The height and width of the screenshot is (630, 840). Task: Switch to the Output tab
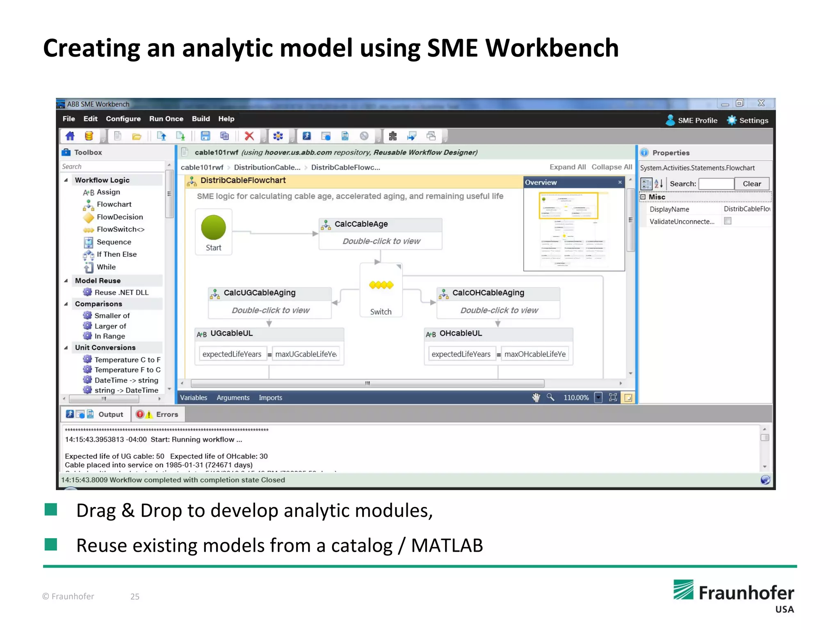pyautogui.click(x=96, y=414)
